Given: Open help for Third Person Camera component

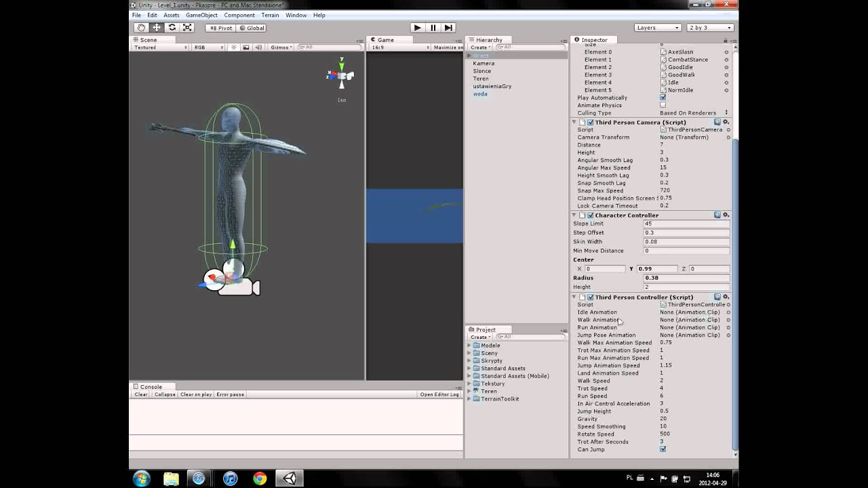Looking at the screenshot, I should click(x=717, y=122).
